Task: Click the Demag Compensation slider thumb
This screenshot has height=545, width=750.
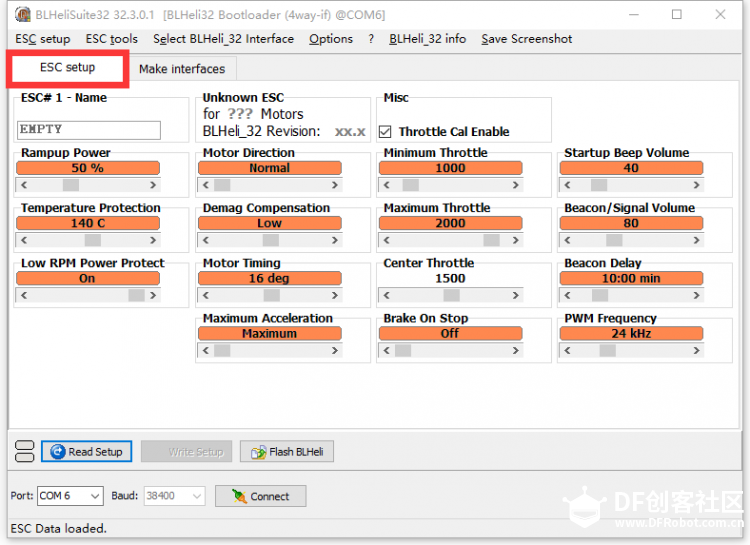Action: pyautogui.click(x=271, y=240)
